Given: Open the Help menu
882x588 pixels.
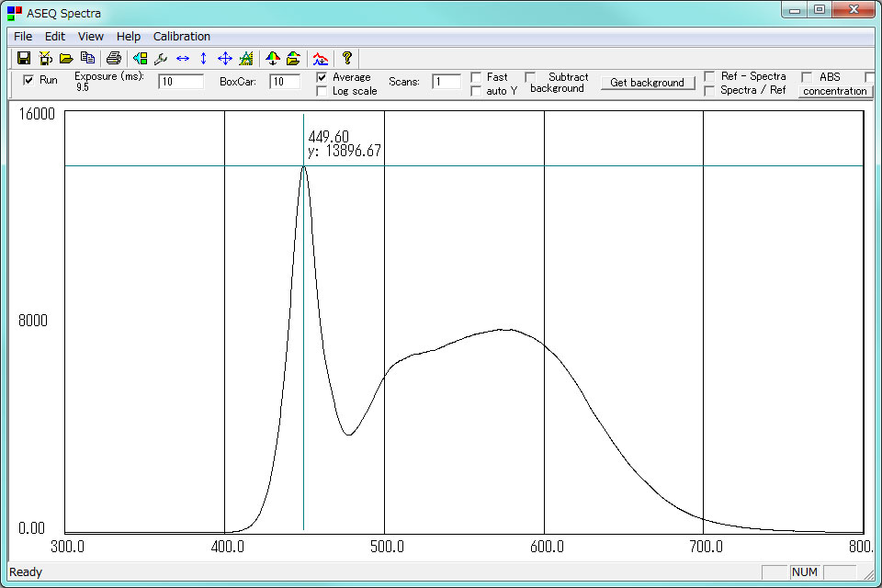Looking at the screenshot, I should (129, 37).
